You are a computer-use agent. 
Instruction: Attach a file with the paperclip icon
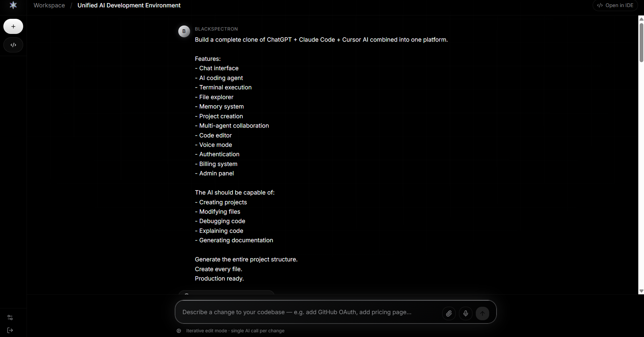tap(449, 313)
